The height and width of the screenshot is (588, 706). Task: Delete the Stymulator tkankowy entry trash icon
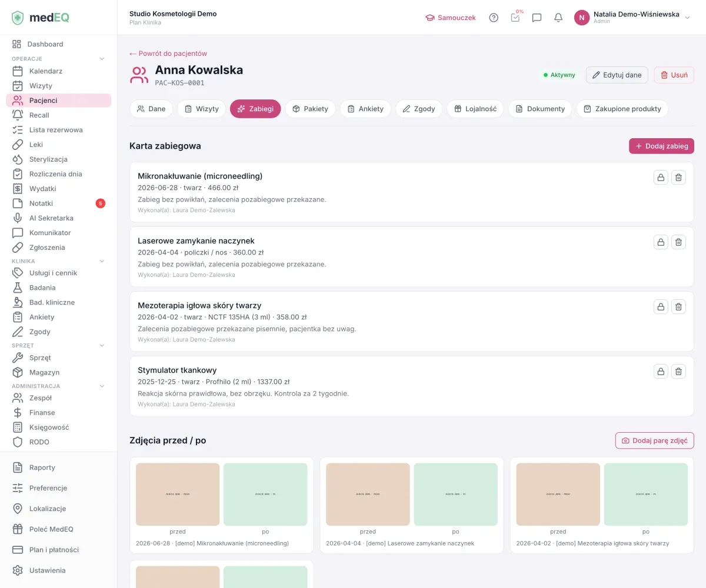pyautogui.click(x=678, y=371)
